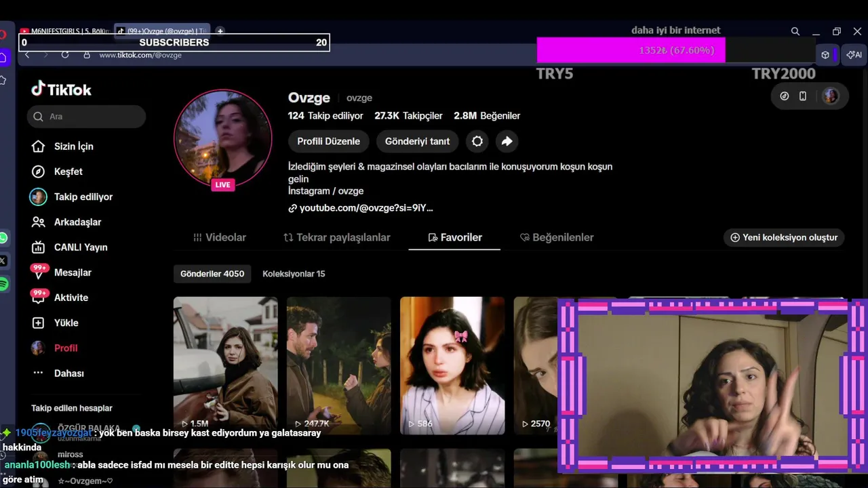
Task: Click the Yükle plus icon
Action: [38, 323]
